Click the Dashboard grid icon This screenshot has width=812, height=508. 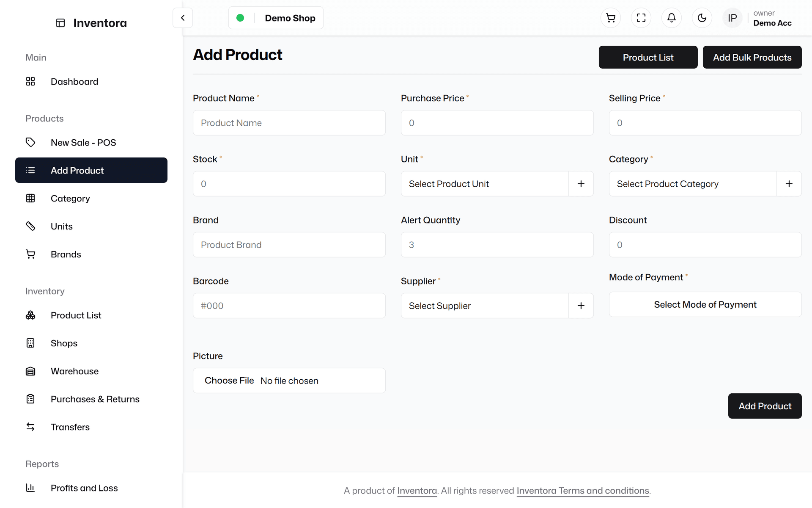[x=30, y=81]
